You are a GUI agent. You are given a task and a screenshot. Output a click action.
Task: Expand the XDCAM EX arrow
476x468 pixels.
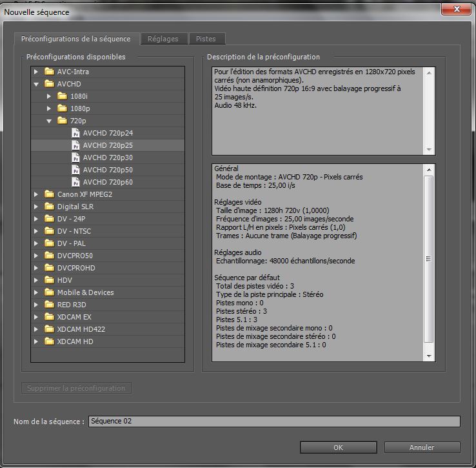point(36,317)
